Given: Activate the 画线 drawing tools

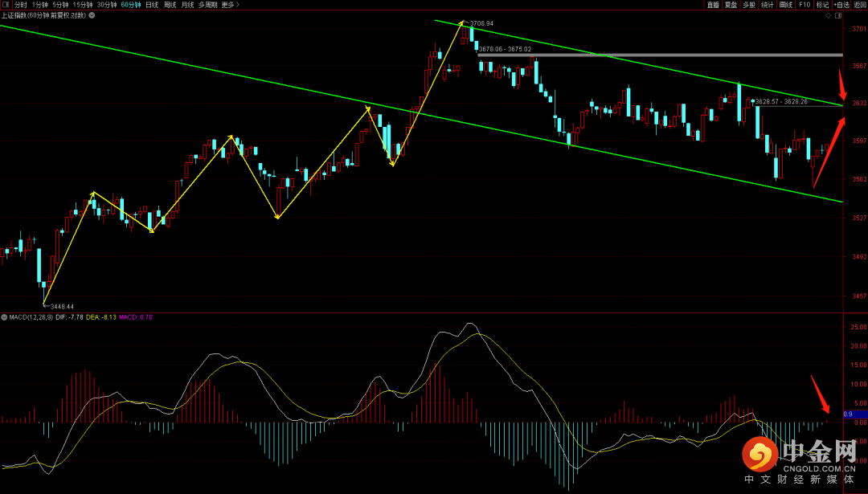Looking at the screenshot, I should [785, 5].
